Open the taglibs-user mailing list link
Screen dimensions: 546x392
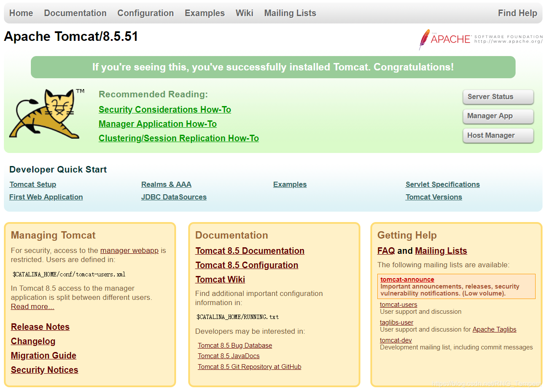coord(396,322)
